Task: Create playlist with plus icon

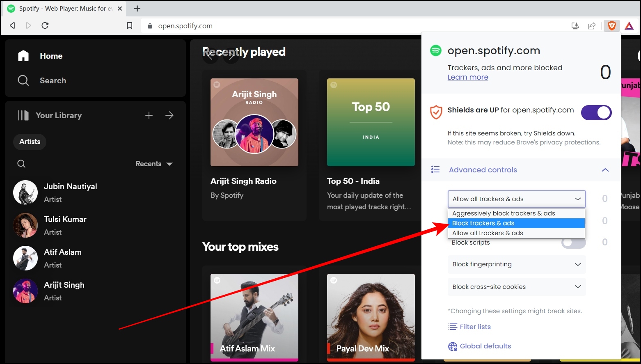Action: (x=149, y=115)
